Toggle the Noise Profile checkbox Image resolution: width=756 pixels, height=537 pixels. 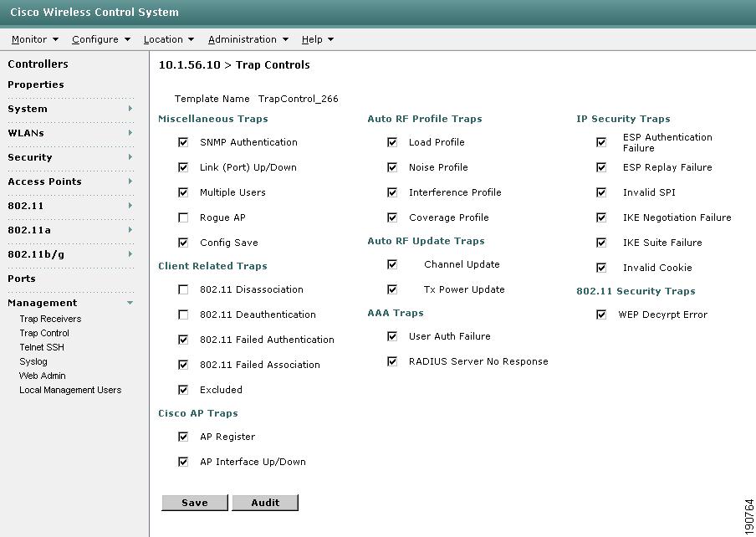(x=392, y=167)
